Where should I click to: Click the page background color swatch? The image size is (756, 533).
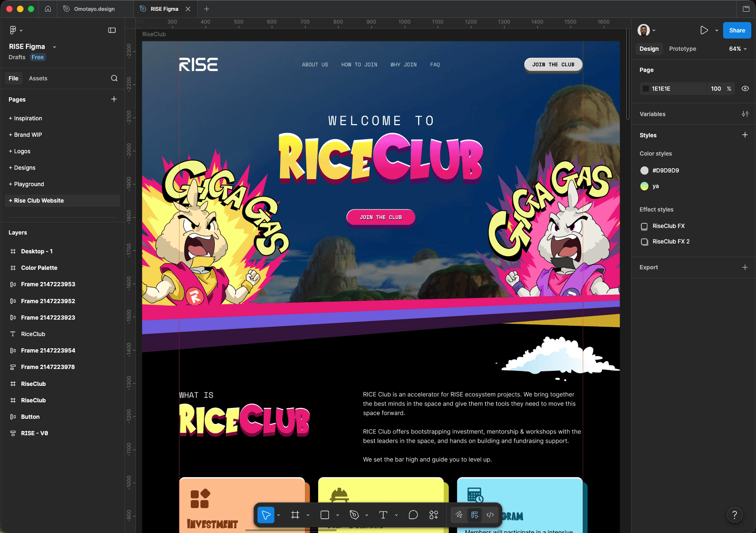point(646,88)
